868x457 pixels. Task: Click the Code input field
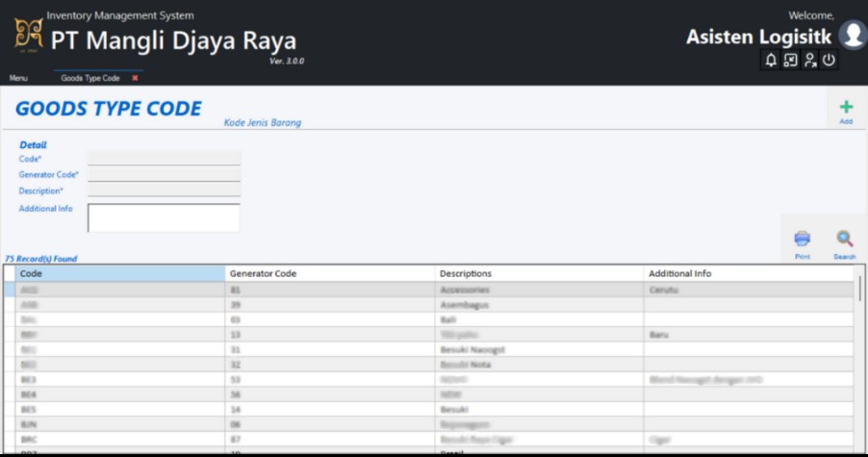[x=164, y=159]
